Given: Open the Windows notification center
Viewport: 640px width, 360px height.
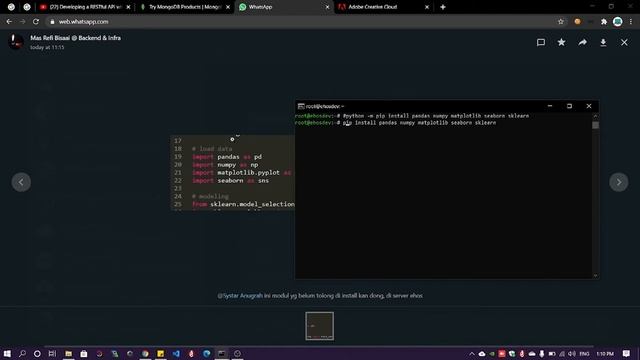Looking at the screenshot, I should coord(626,353).
